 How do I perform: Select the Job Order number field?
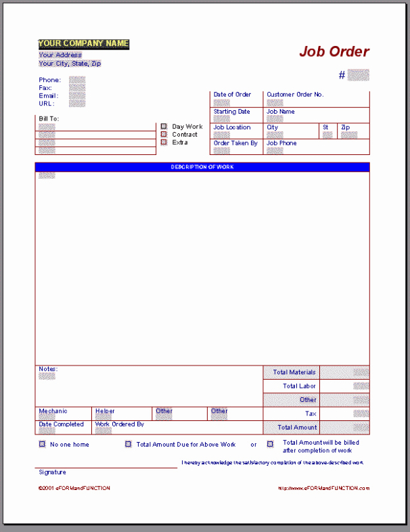point(359,75)
